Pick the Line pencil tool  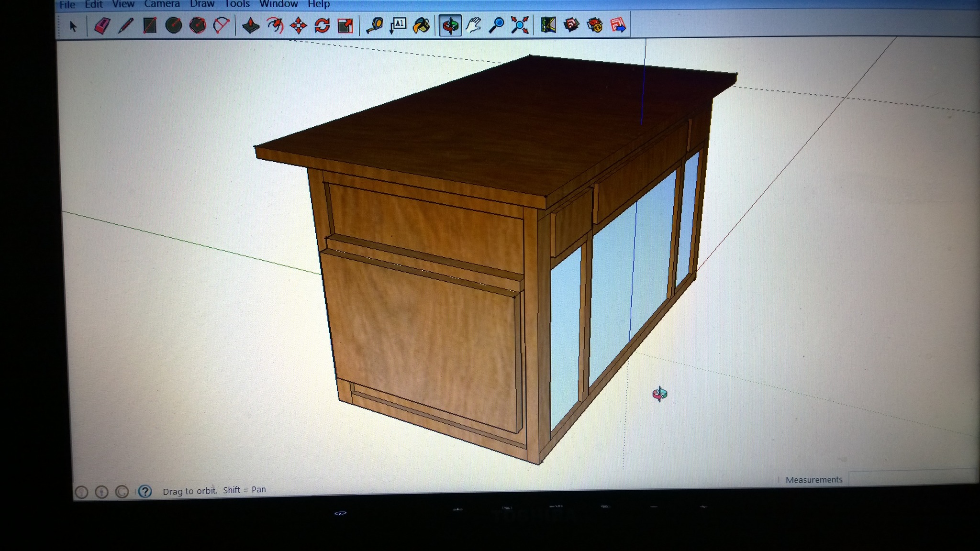tap(125, 25)
